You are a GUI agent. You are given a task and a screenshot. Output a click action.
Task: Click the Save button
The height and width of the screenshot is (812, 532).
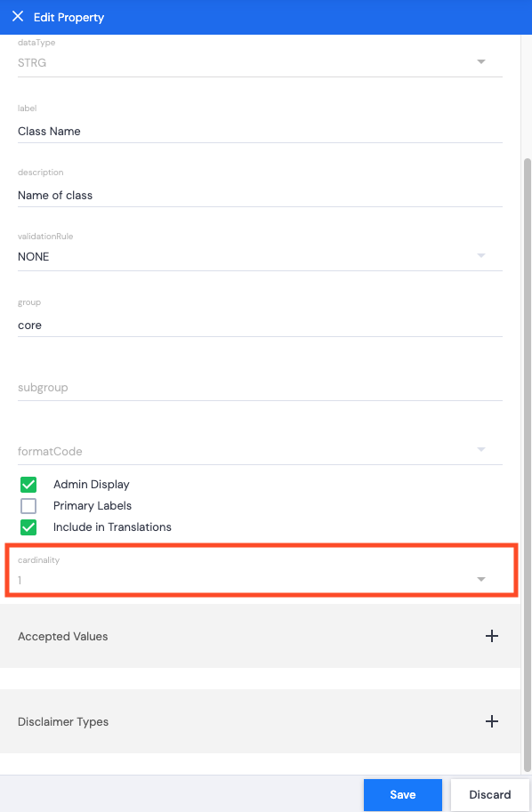click(402, 795)
